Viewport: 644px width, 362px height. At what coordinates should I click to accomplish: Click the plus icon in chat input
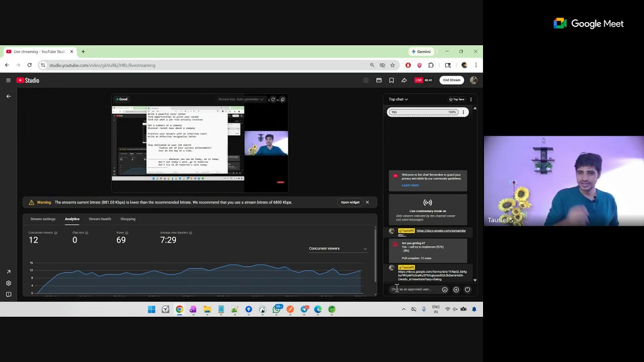click(456, 290)
